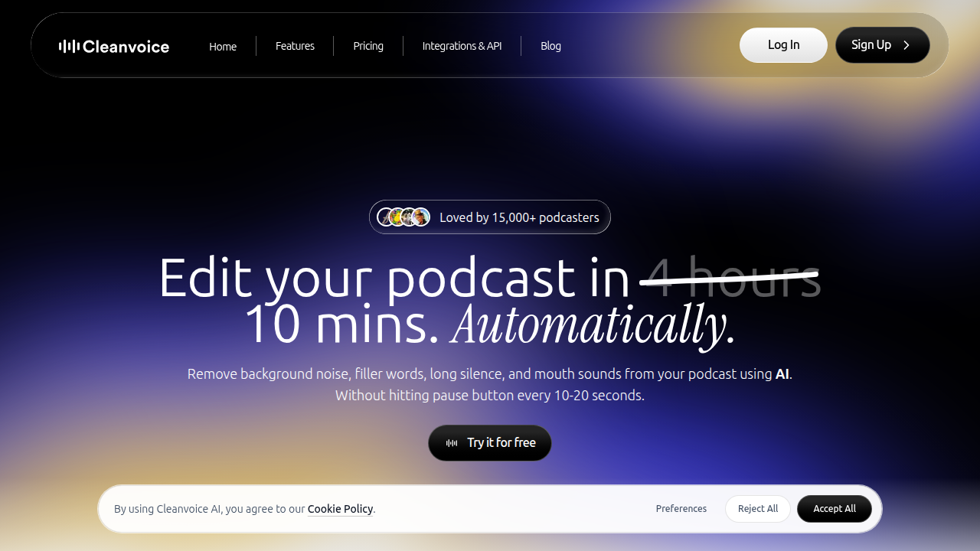This screenshot has width=980, height=551.
Task: Open Integrations & API page
Action: pos(462,46)
